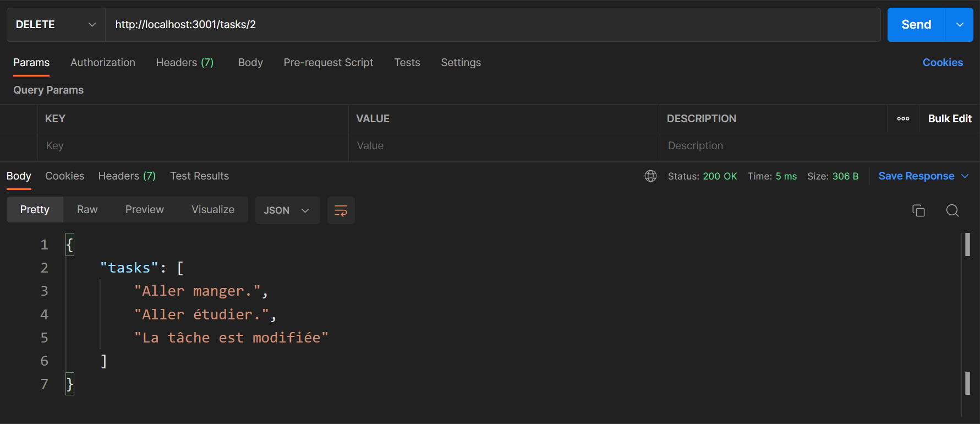Open the Settings tab

461,63
